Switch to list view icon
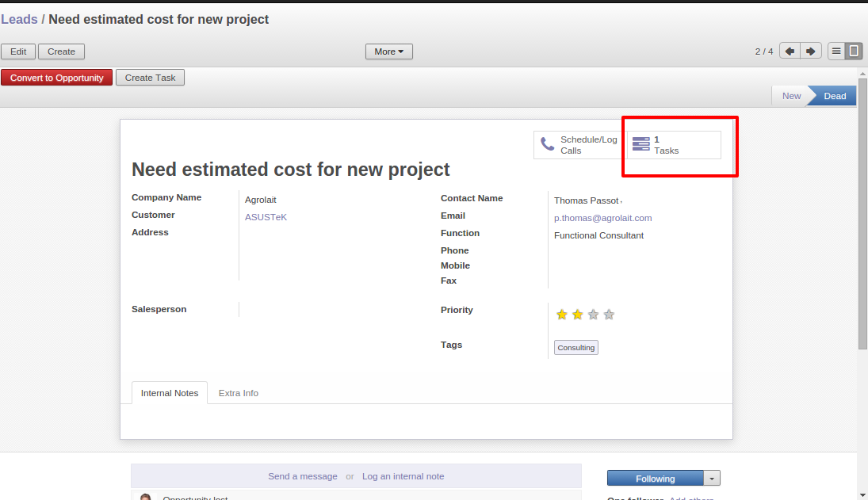 point(836,52)
